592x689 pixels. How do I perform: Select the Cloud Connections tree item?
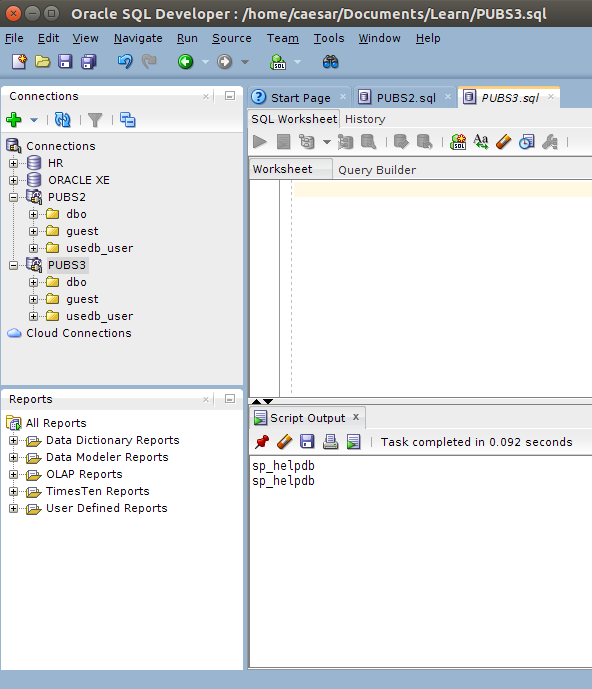(79, 333)
